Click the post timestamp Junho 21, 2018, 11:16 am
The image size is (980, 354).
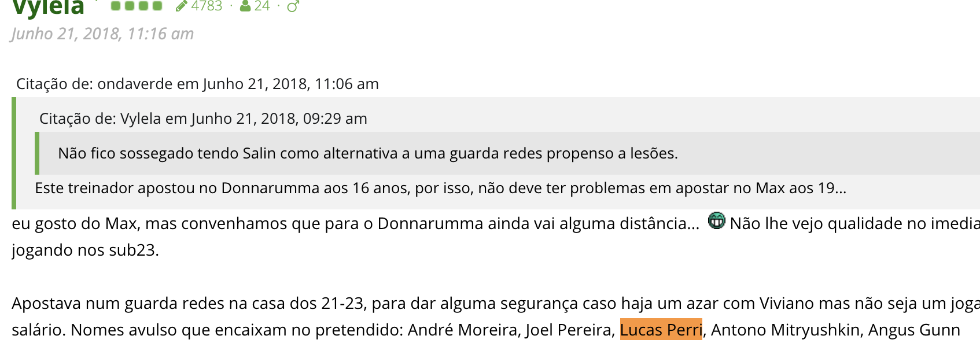(102, 34)
